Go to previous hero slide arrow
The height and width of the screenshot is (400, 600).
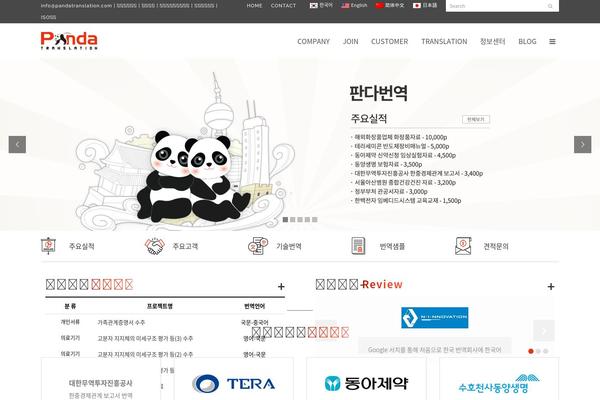coord(17,144)
